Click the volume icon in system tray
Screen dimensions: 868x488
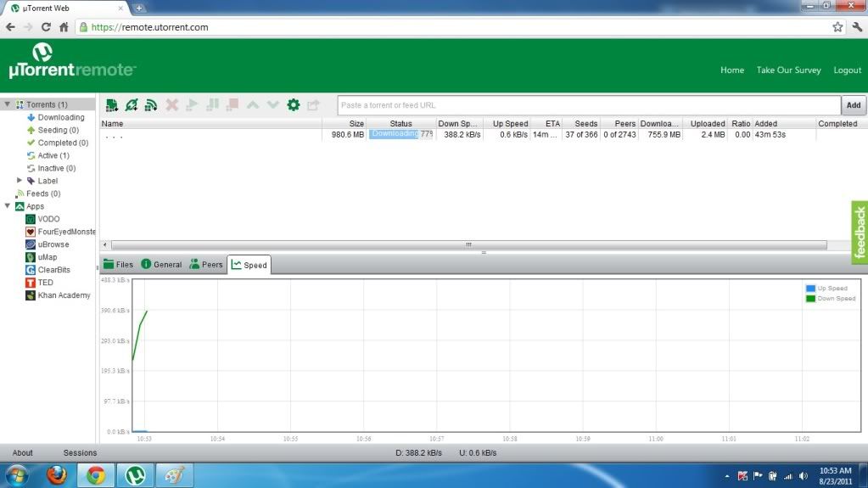coord(804,476)
